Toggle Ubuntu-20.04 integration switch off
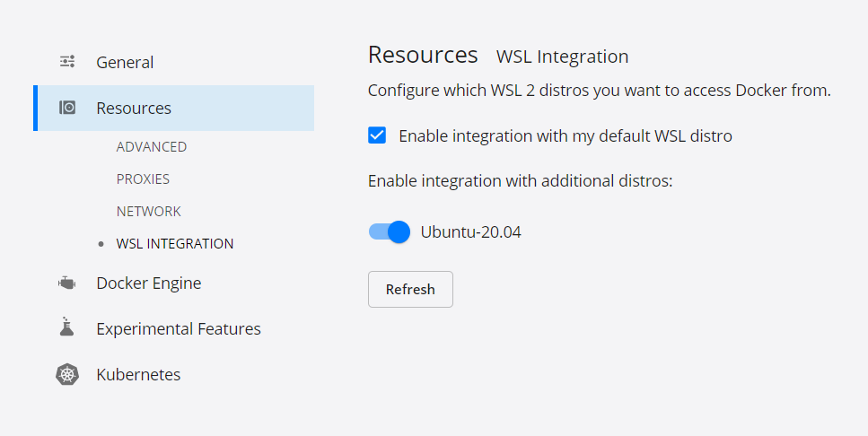The height and width of the screenshot is (436, 868). 390,231
